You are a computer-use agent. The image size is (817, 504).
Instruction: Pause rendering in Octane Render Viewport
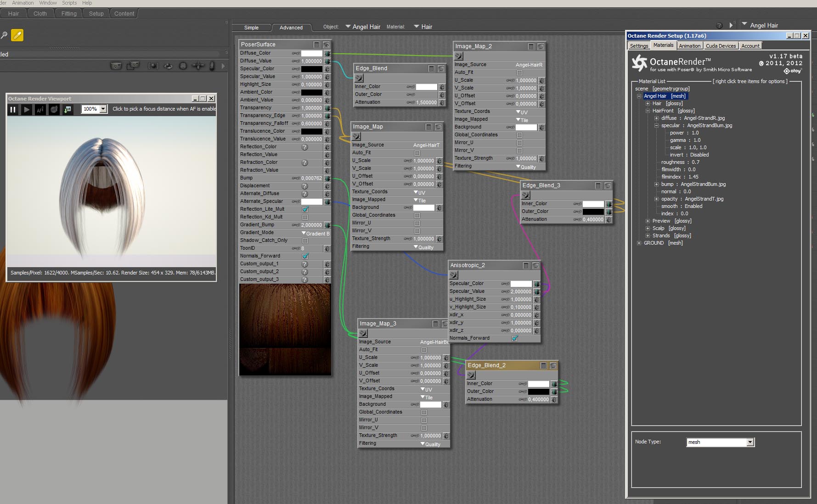click(x=13, y=109)
